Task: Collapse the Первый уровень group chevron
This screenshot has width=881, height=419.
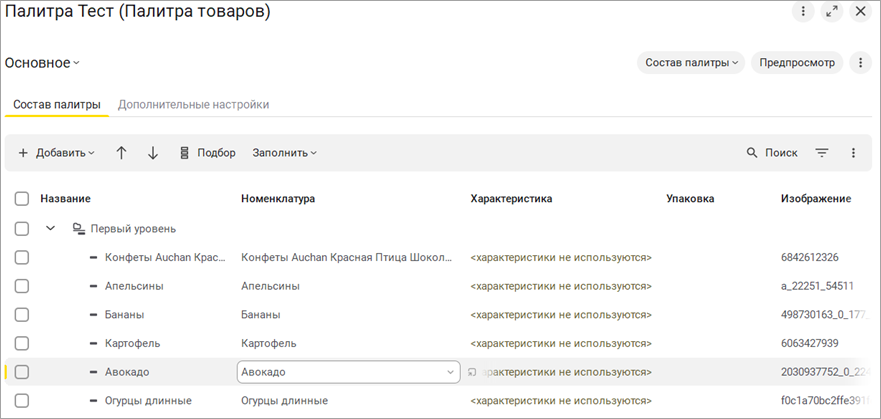Action: [x=51, y=229]
